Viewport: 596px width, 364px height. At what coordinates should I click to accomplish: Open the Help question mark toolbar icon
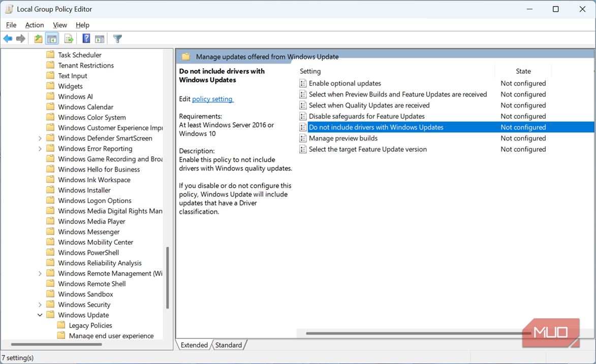pos(86,39)
